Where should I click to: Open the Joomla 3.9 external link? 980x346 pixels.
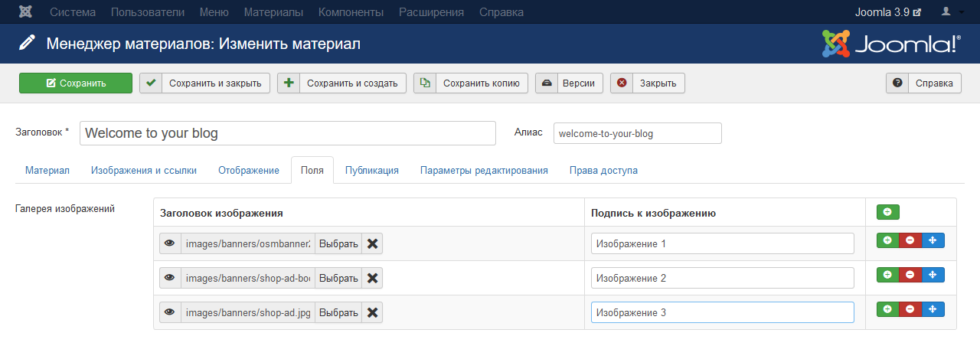click(x=887, y=12)
